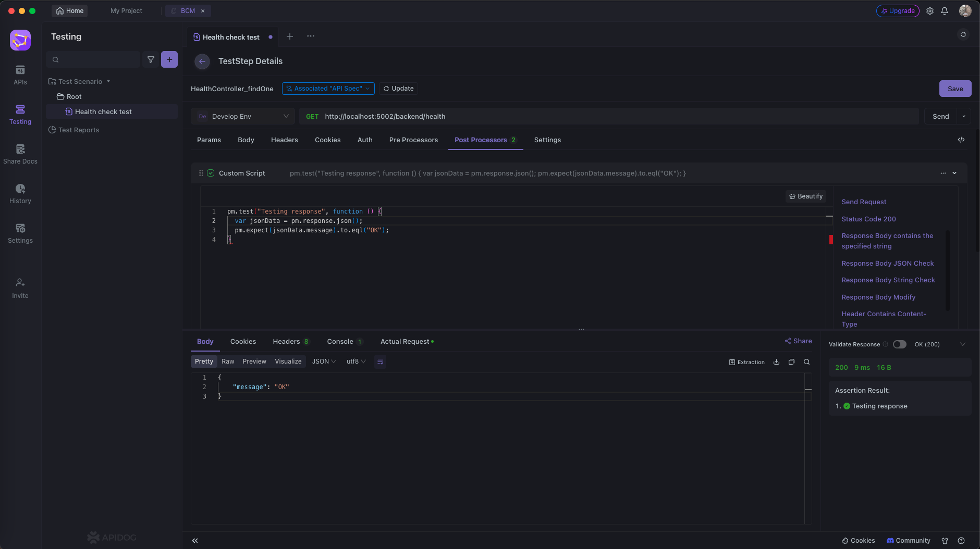
Task: Click the request URL input field
Action: tap(609, 116)
